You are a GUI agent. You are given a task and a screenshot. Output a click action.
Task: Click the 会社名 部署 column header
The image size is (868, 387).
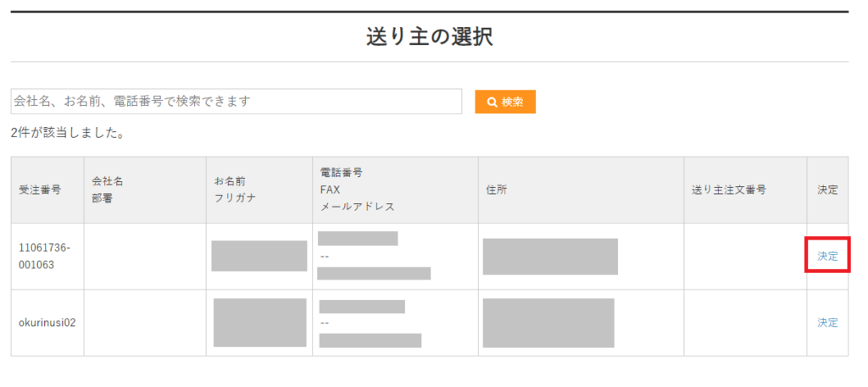click(108, 190)
